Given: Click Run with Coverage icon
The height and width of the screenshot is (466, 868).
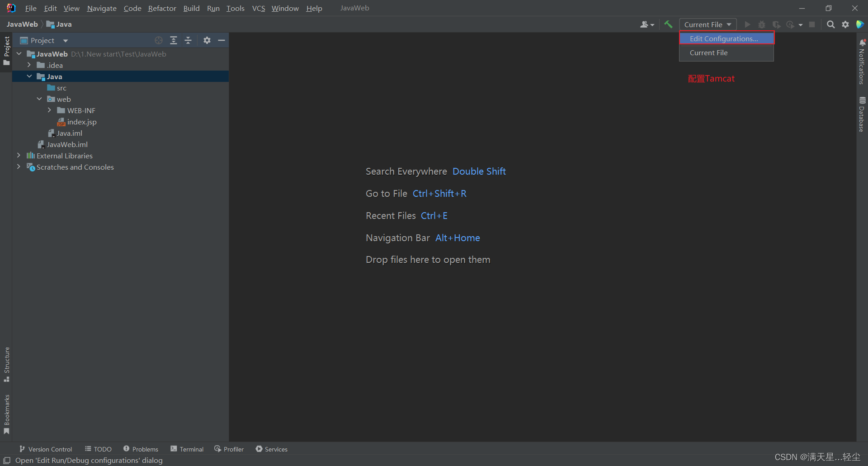Looking at the screenshot, I should (x=776, y=24).
